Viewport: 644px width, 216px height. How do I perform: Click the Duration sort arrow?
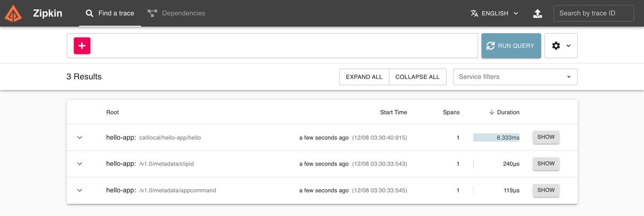[491, 112]
